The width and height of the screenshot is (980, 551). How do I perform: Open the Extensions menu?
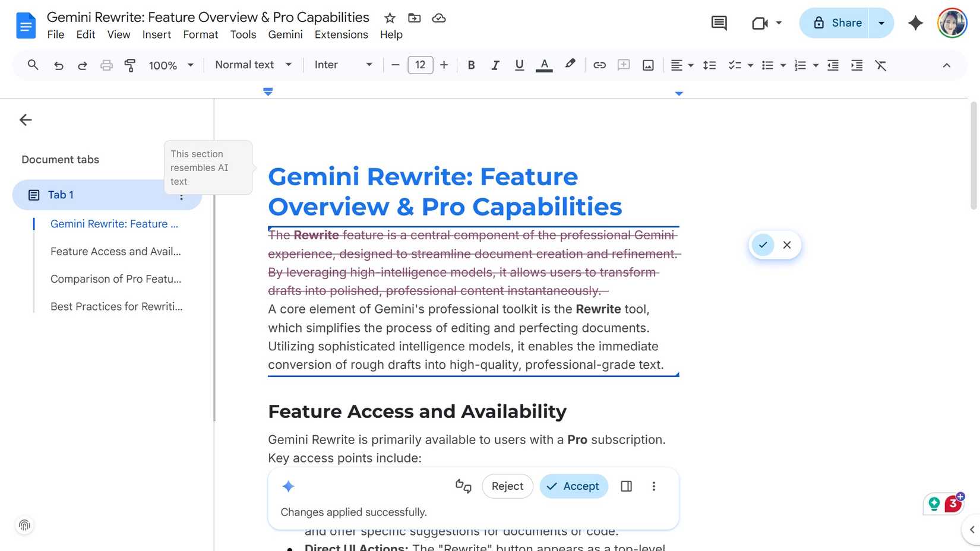click(x=341, y=34)
